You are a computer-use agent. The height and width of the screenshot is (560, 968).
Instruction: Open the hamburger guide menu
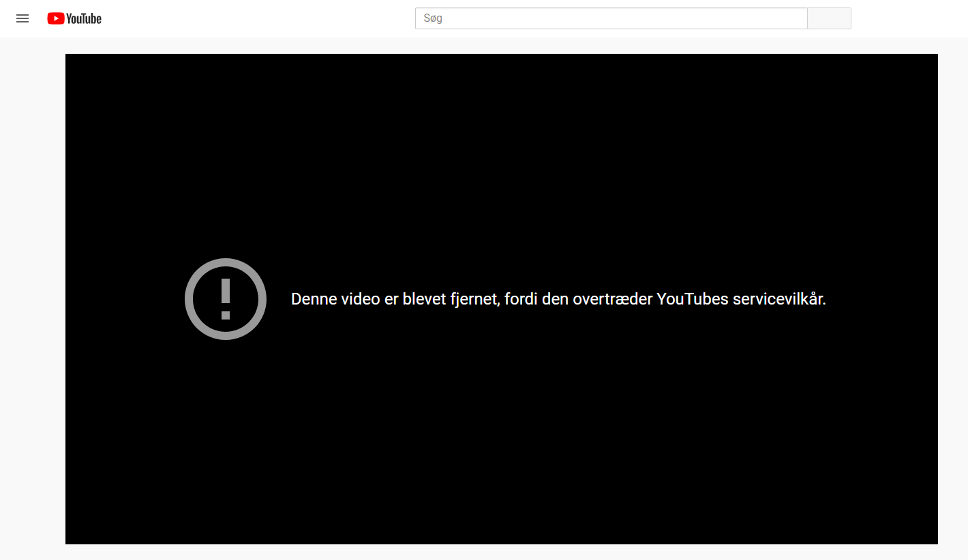[x=22, y=18]
